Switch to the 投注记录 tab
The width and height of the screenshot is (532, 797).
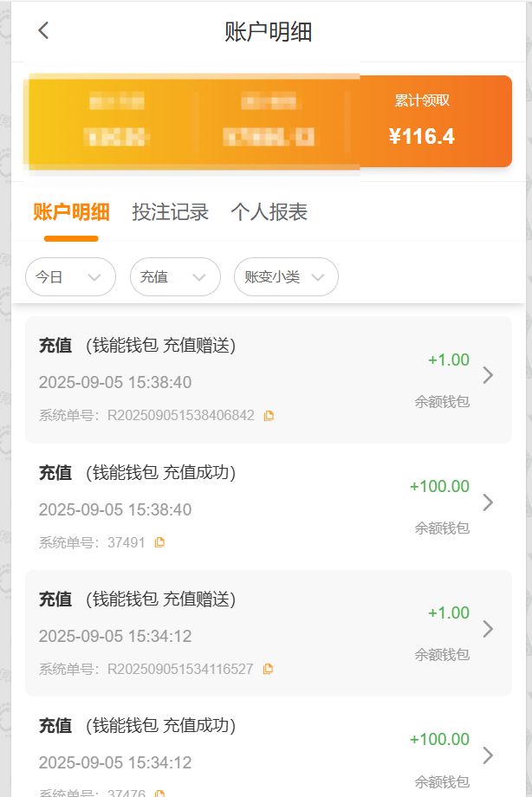[170, 212]
